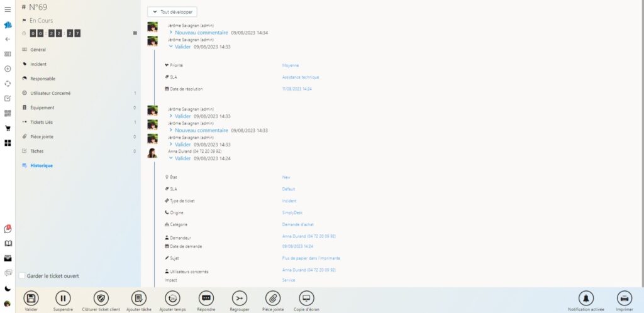Viewport: 644px width, 313px height.
Task: Open Répondre reply icon
Action: coord(206,298)
